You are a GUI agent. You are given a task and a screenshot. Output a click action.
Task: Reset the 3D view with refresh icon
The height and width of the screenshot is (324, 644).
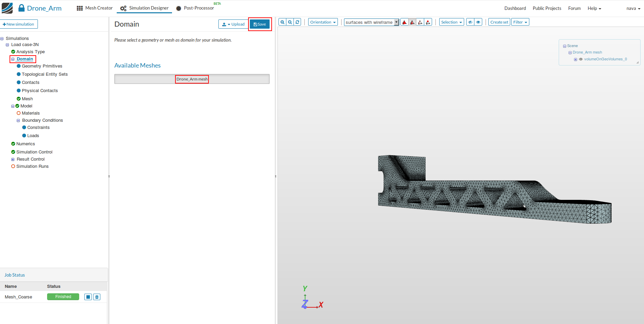(x=297, y=22)
